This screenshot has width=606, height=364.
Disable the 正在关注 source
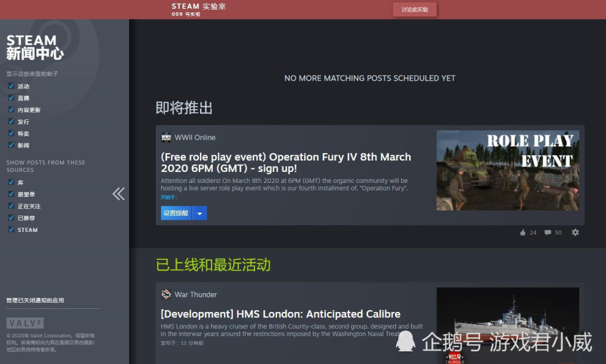tap(11, 205)
